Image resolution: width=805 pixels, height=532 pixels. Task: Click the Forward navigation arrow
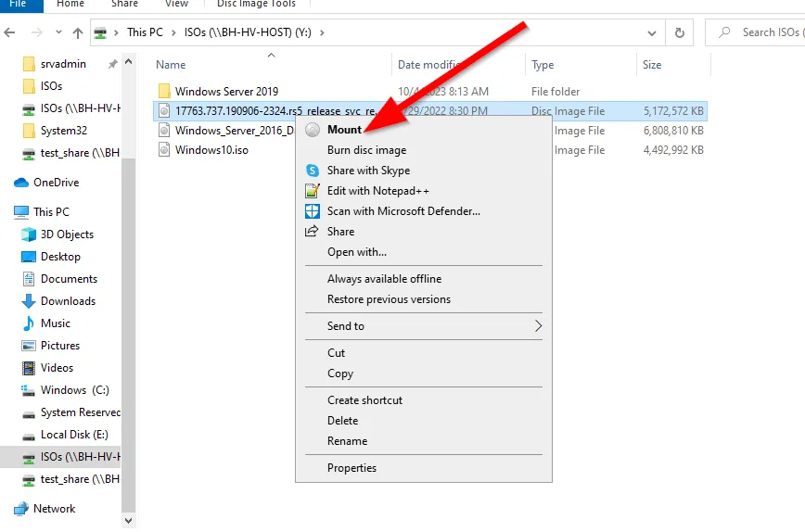(x=36, y=32)
